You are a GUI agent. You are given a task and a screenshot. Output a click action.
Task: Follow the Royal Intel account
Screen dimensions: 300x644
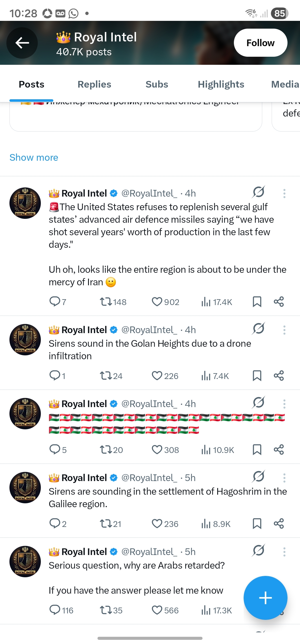[x=260, y=43]
